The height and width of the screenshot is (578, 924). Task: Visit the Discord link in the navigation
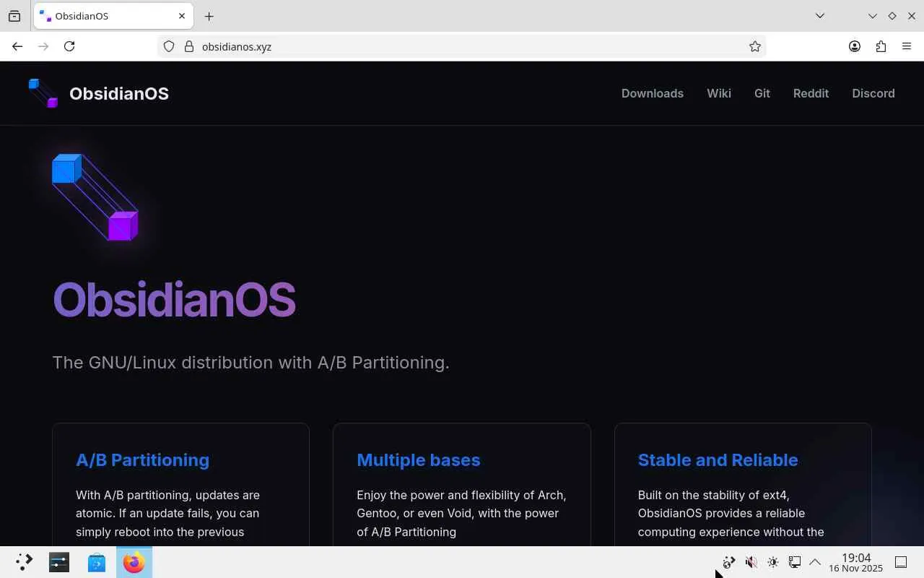click(873, 93)
